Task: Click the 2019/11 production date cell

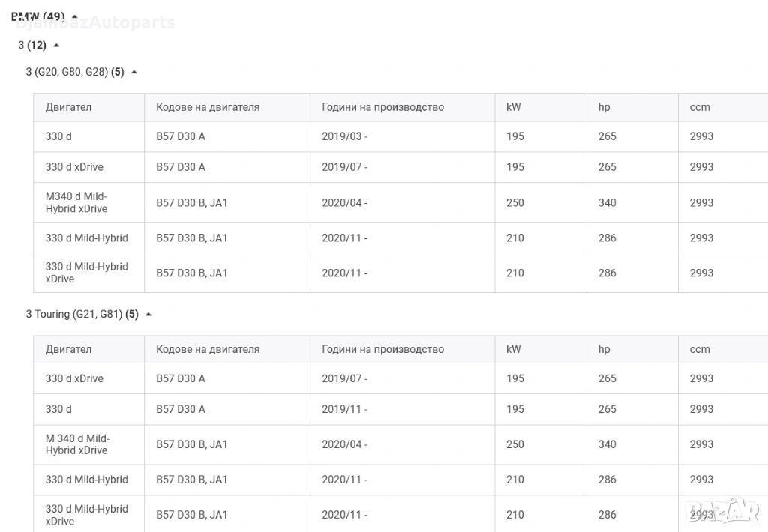Action: point(344,409)
